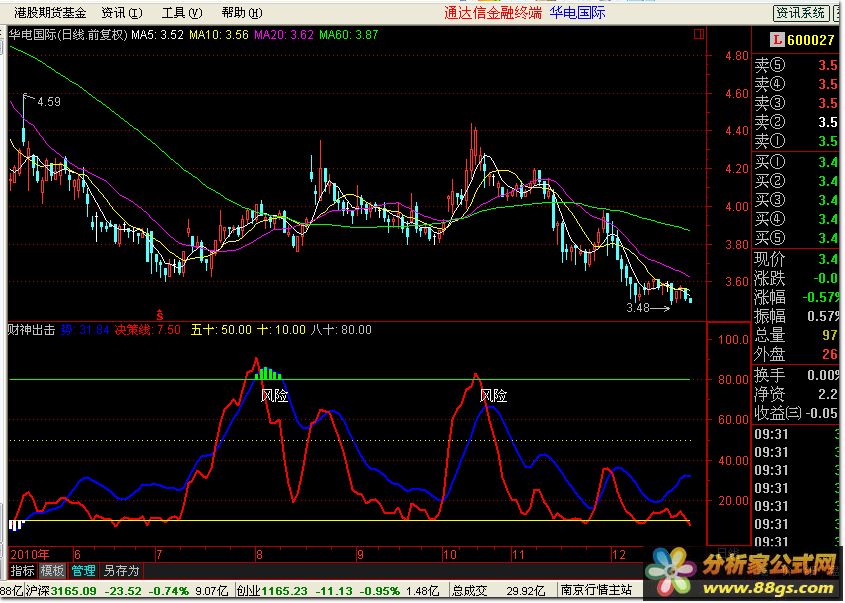This screenshot has height=603, width=845.
Task: Click the 2010年 label on the time axis
Action: [x=30, y=555]
